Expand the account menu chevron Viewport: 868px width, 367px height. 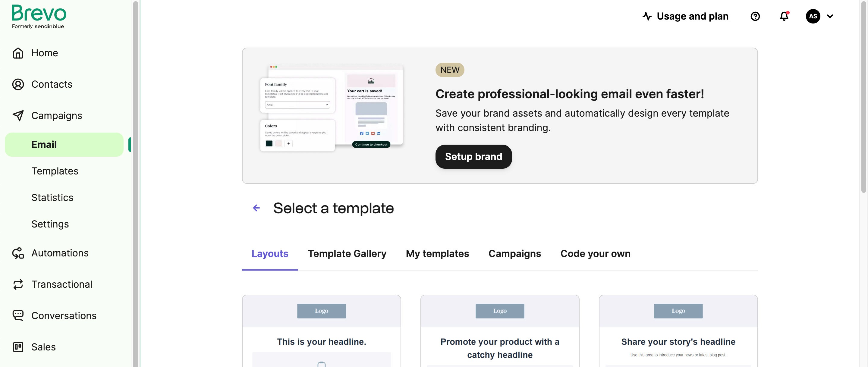830,16
